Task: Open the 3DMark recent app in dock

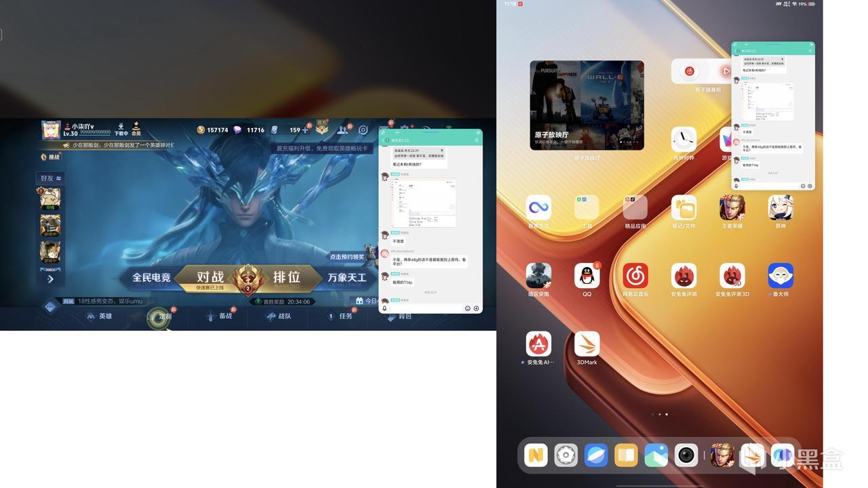Action: click(752, 455)
